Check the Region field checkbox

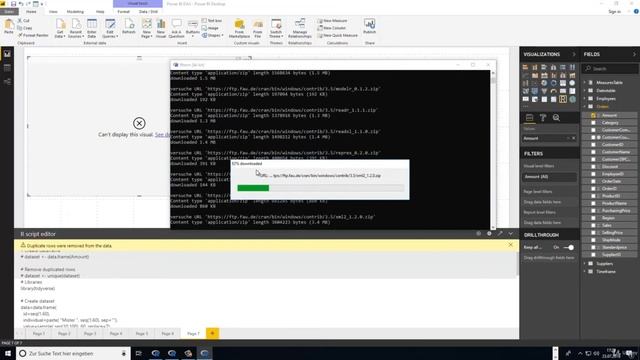click(x=593, y=218)
